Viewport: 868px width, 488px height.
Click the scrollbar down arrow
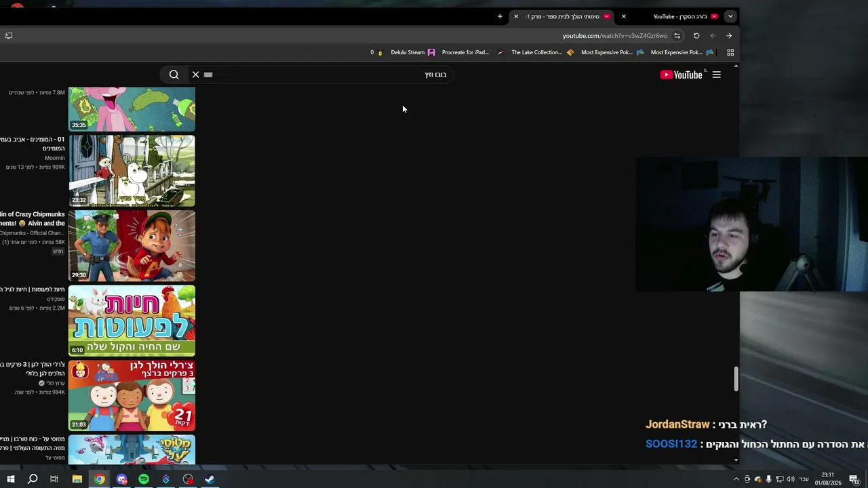736,460
